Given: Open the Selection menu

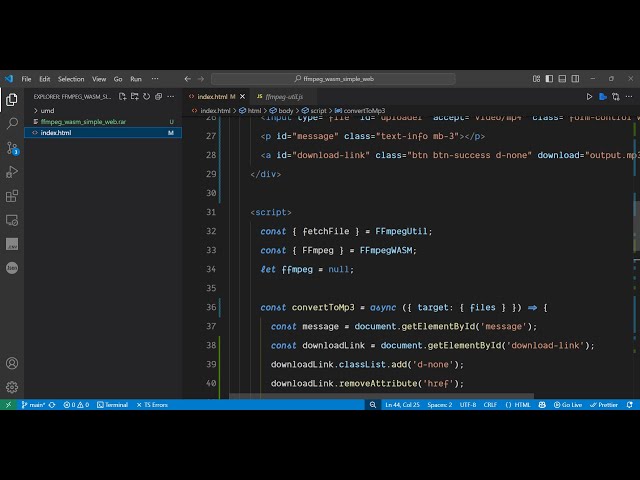Looking at the screenshot, I should point(71,79).
